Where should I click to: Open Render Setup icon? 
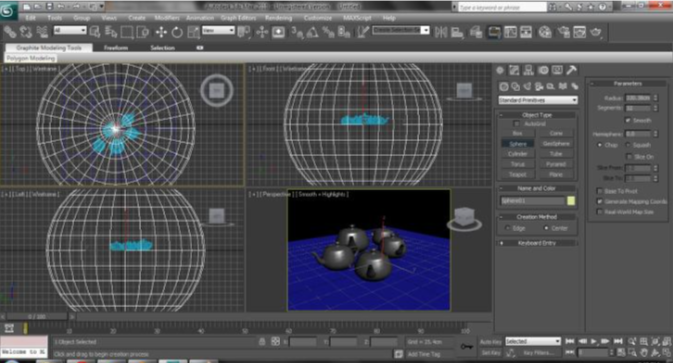(x=563, y=32)
